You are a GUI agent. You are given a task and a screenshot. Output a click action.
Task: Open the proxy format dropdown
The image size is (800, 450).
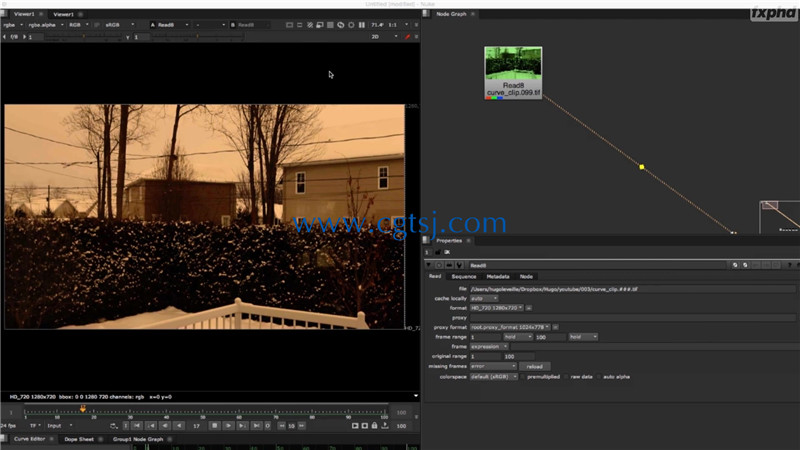point(510,327)
